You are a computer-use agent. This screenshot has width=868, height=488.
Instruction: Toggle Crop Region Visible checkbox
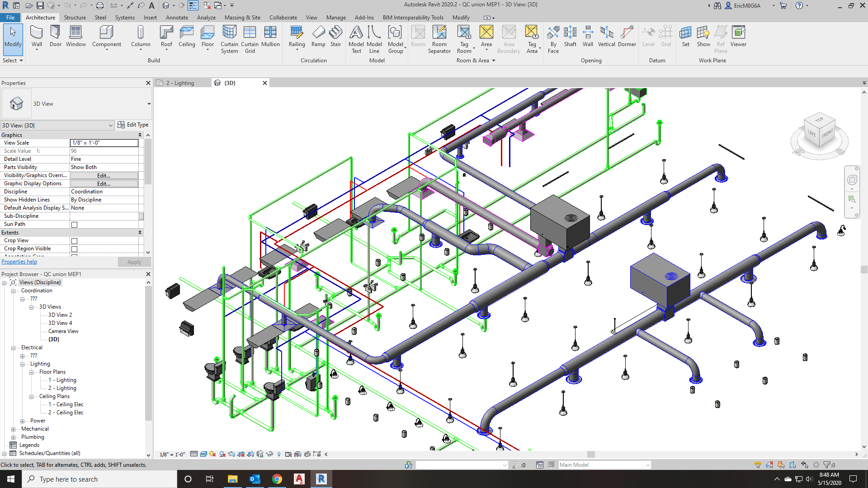74,249
